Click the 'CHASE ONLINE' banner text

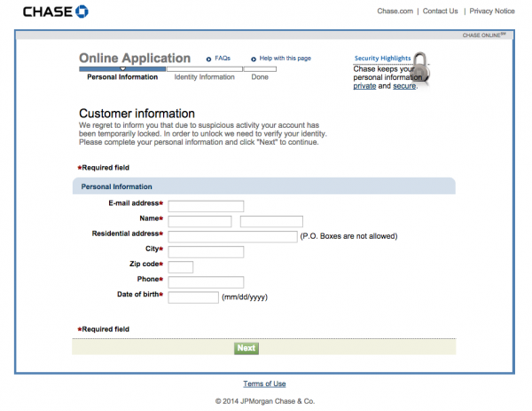pyautogui.click(x=484, y=36)
